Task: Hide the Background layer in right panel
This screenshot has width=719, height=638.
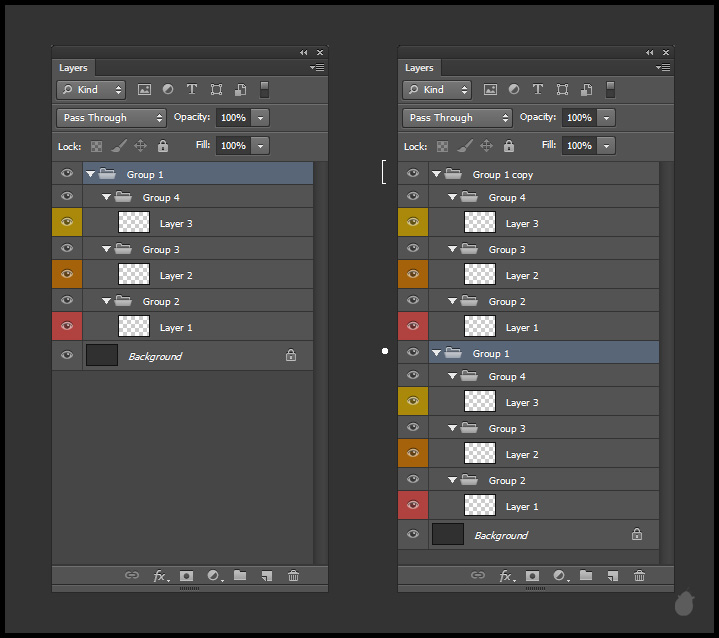Action: [413, 535]
